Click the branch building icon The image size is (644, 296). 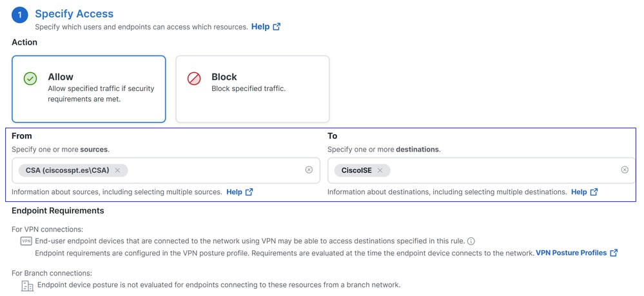tap(27, 286)
